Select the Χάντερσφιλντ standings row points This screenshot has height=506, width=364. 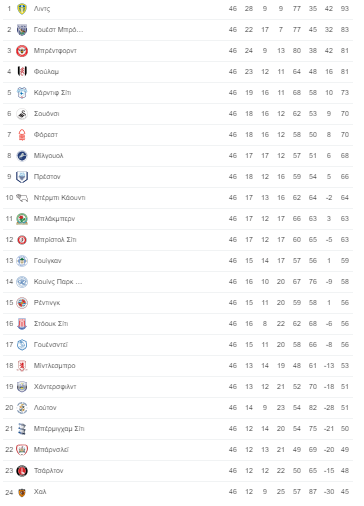[345, 387]
